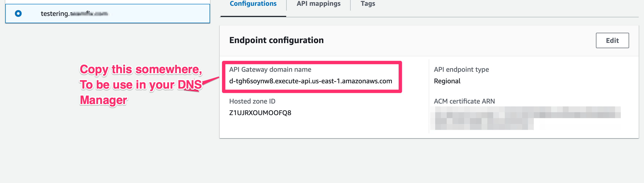Click the d-tgh6soynw8 execute-api domain name value
Viewport: 644px width, 183px height.
(x=310, y=81)
